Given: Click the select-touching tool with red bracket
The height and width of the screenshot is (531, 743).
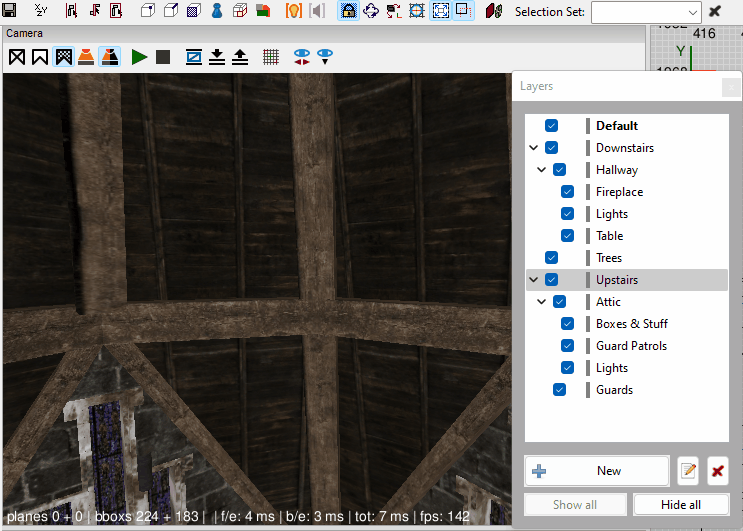Looking at the screenshot, I should click(71, 10).
